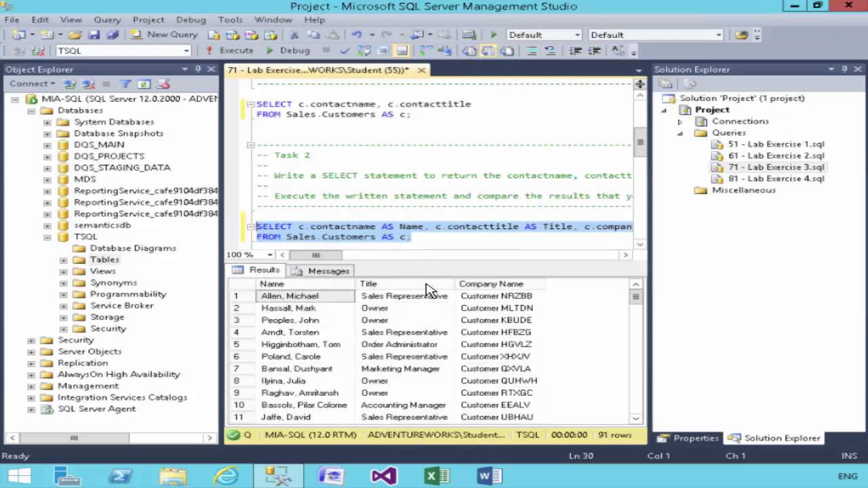Screen dimensions: 868x488
Task: Close the 71 - Lab Exercise query tab
Action: click(x=421, y=70)
